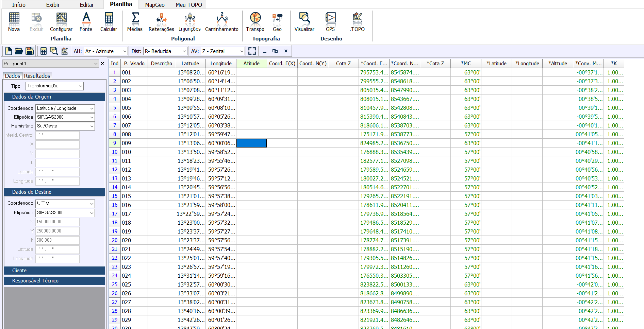Open the Médias tool

click(135, 22)
